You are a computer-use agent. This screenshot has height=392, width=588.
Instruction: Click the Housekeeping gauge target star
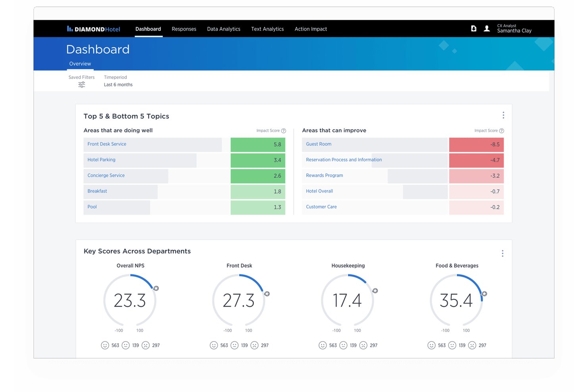tap(375, 291)
